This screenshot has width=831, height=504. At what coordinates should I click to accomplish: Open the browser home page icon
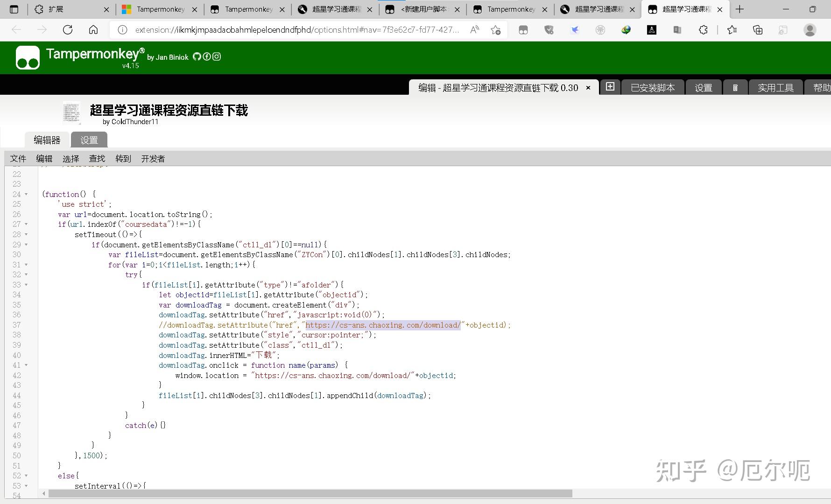coord(93,30)
